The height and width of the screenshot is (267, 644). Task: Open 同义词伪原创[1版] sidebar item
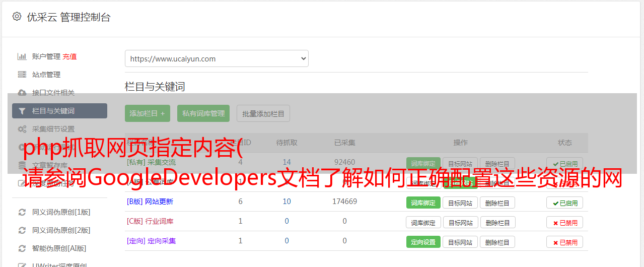[x=61, y=212]
